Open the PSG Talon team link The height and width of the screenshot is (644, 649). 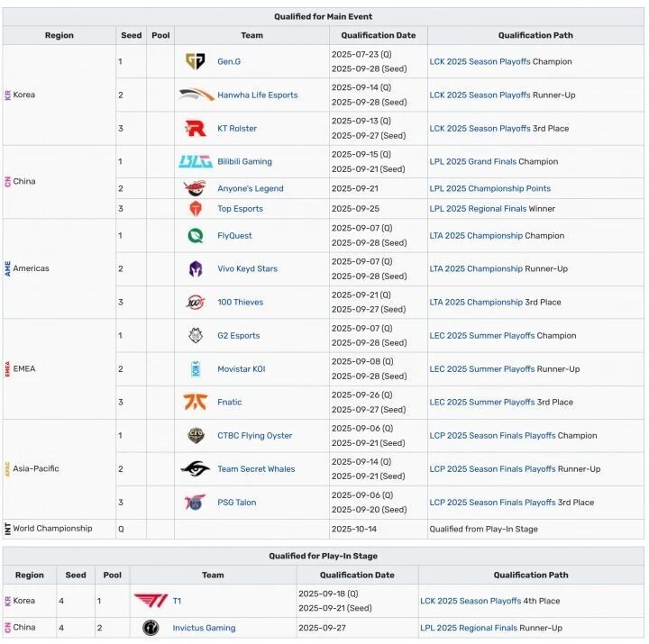[236, 503]
